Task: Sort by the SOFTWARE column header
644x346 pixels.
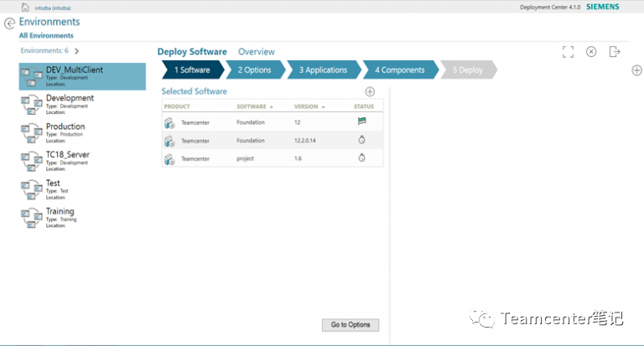Action: coord(255,107)
